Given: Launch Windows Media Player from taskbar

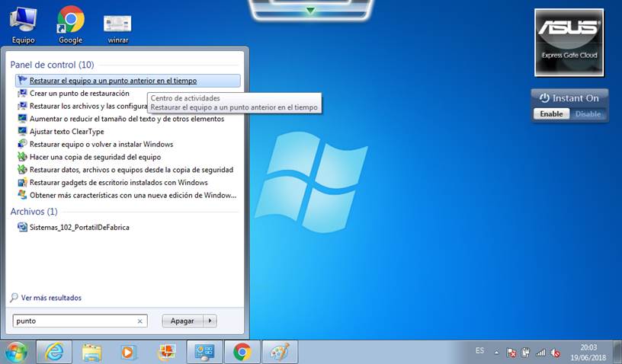Looking at the screenshot, I should [x=129, y=352].
